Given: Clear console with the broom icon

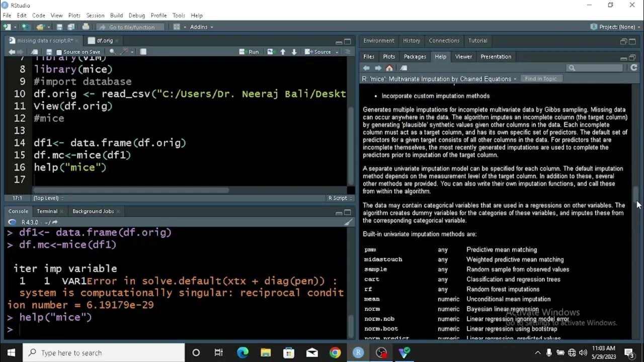Looking at the screenshot, I should coord(348,222).
